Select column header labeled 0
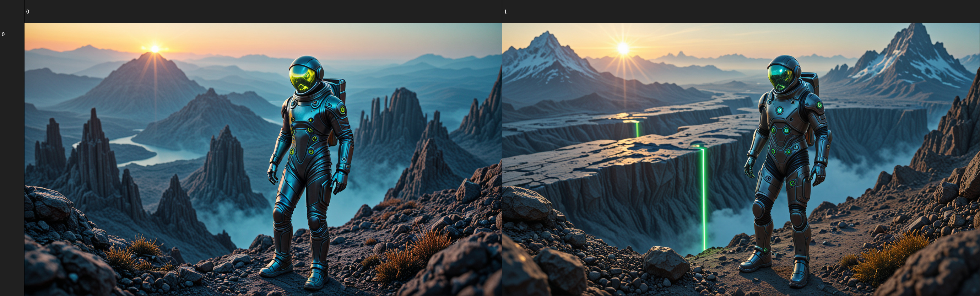 [x=263, y=11]
